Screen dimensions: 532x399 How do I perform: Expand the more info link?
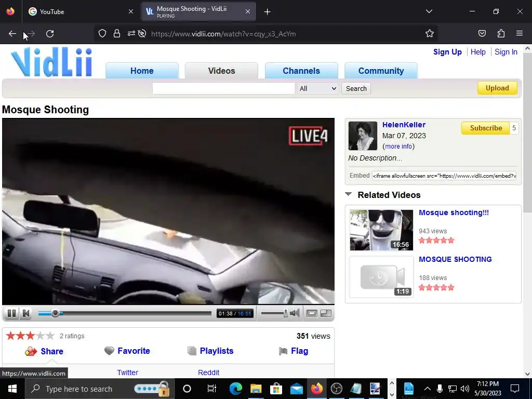(x=398, y=146)
